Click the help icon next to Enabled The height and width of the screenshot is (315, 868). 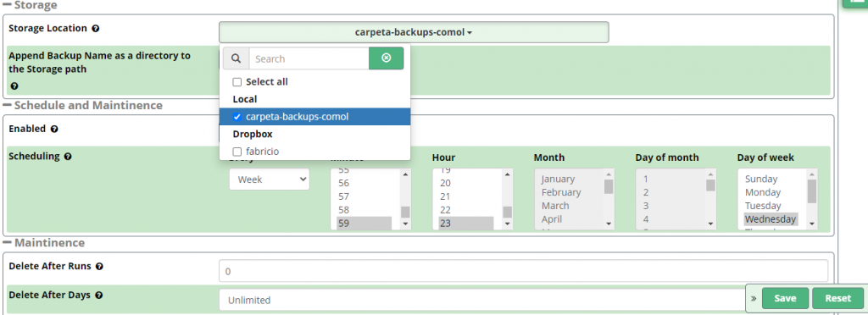pyautogui.click(x=54, y=130)
